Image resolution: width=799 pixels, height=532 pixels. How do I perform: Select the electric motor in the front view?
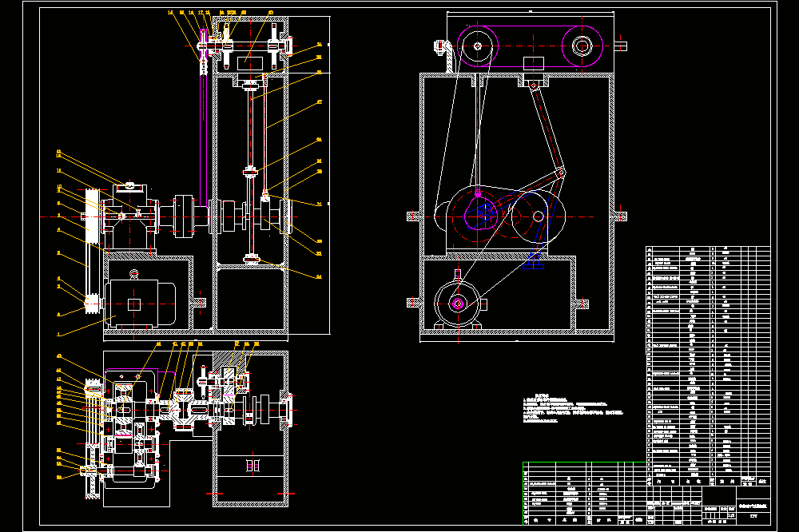click(x=140, y=304)
